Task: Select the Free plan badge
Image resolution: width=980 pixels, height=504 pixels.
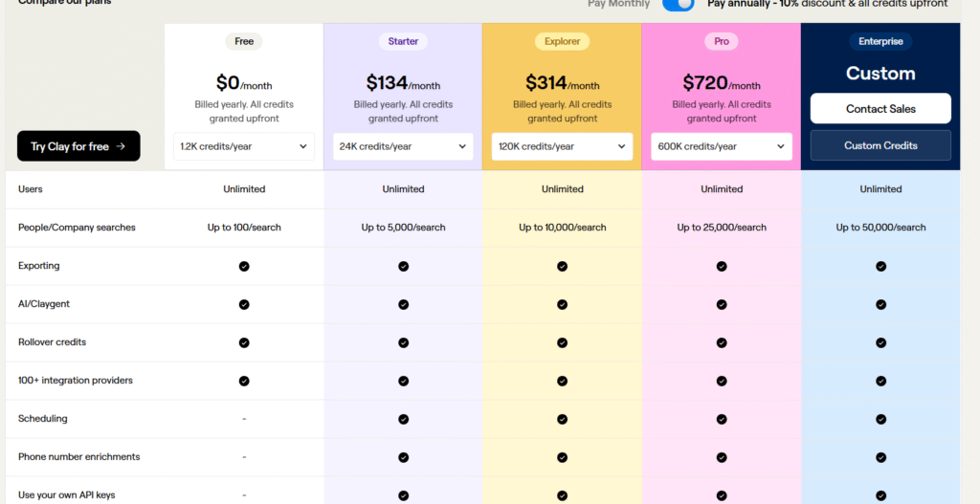Action: point(244,41)
